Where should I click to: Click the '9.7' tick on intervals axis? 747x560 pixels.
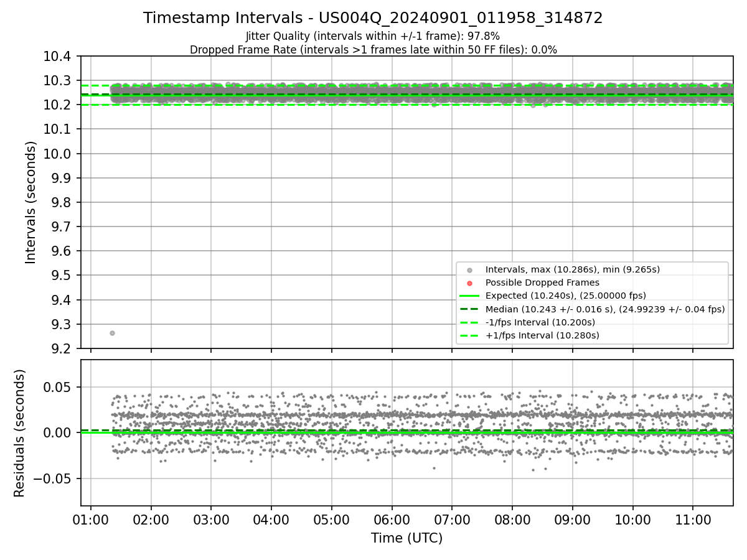tap(62, 227)
